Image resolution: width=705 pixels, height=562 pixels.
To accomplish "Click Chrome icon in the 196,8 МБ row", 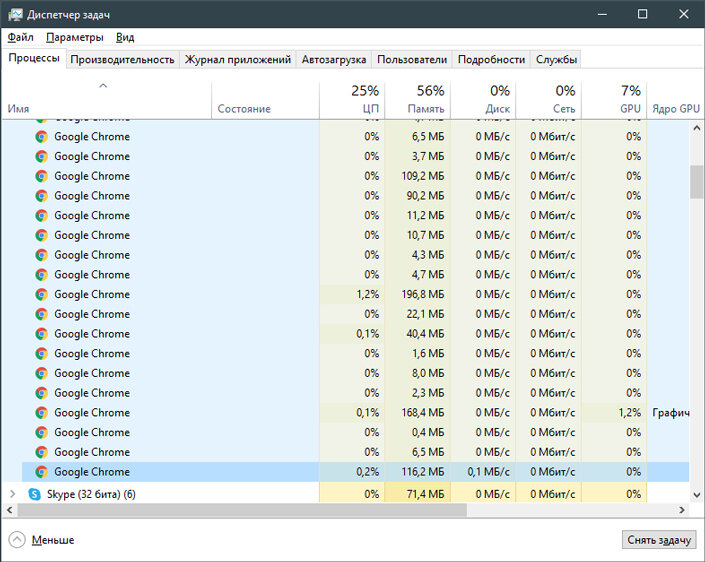I will pyautogui.click(x=41, y=294).
